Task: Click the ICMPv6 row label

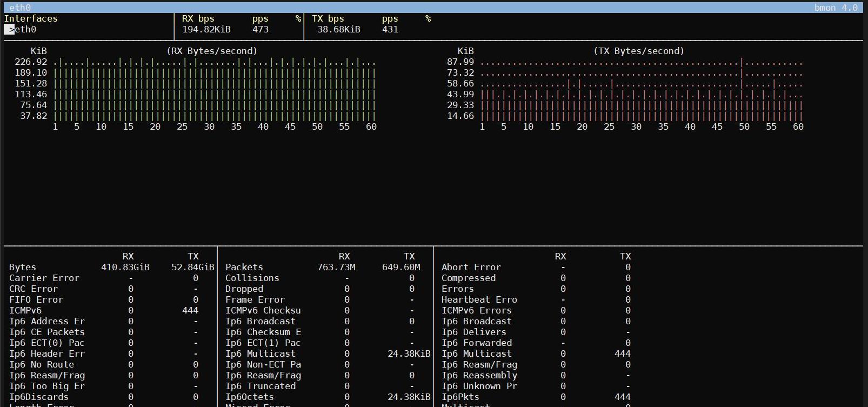Action: pyautogui.click(x=25, y=310)
